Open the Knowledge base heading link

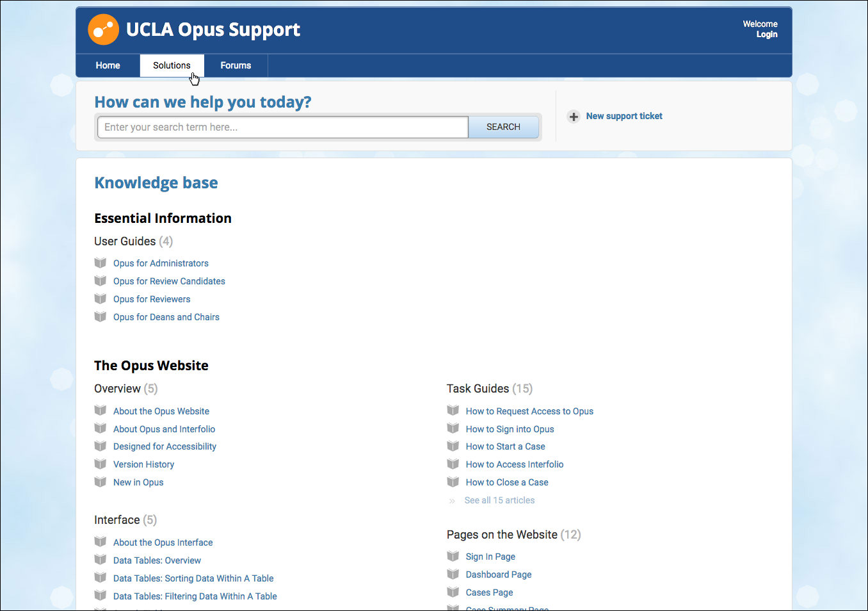pos(156,183)
